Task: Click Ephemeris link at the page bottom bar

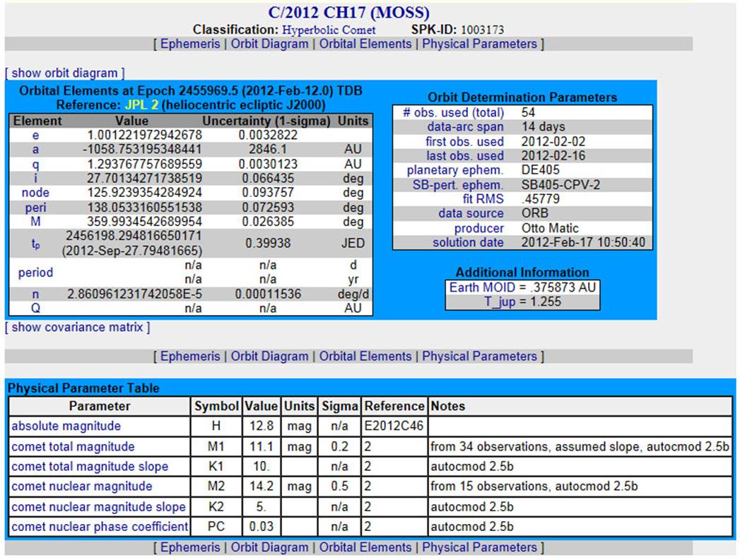Action: pos(190,547)
